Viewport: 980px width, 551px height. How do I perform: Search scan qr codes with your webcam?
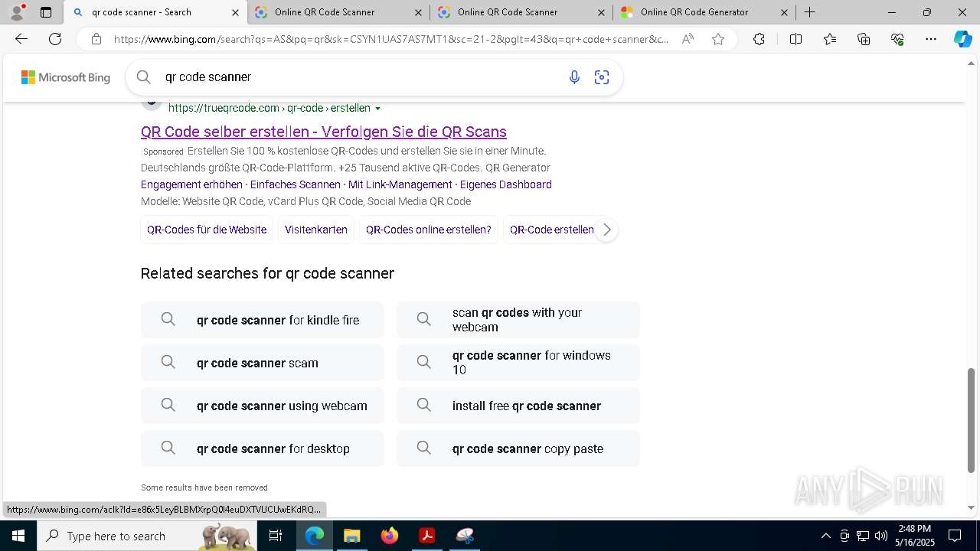coord(518,320)
